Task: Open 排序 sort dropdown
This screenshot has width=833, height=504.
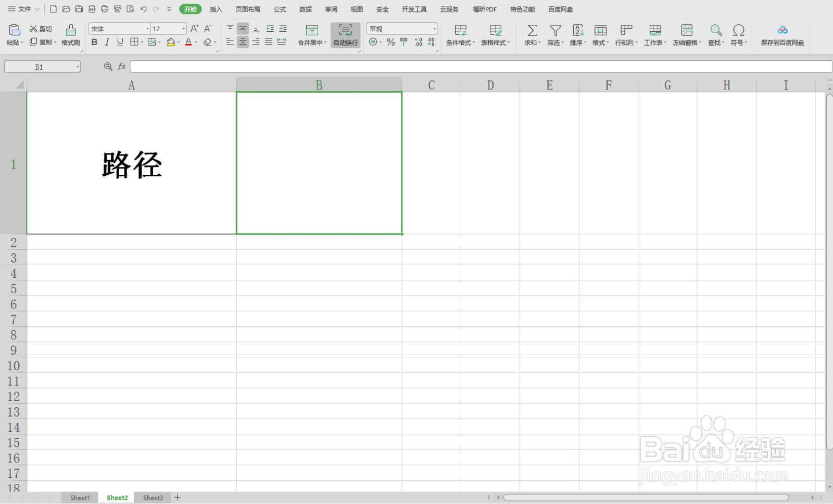Action: [578, 43]
